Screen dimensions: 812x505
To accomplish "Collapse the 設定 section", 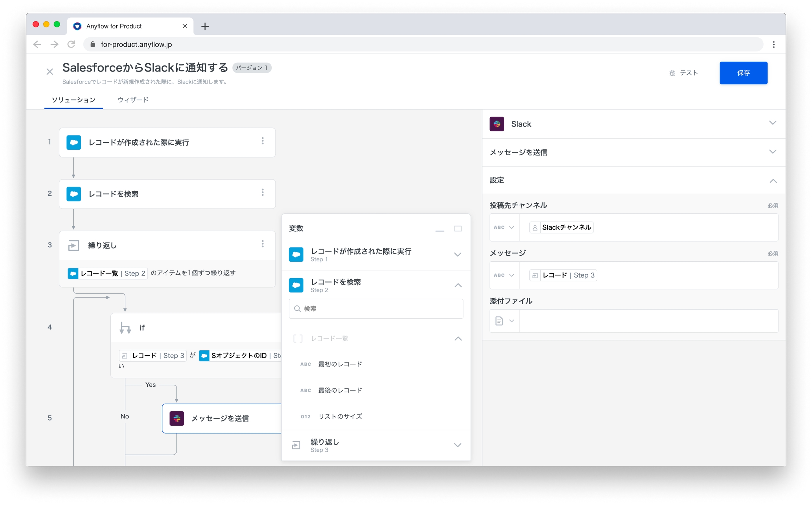I will pyautogui.click(x=773, y=181).
